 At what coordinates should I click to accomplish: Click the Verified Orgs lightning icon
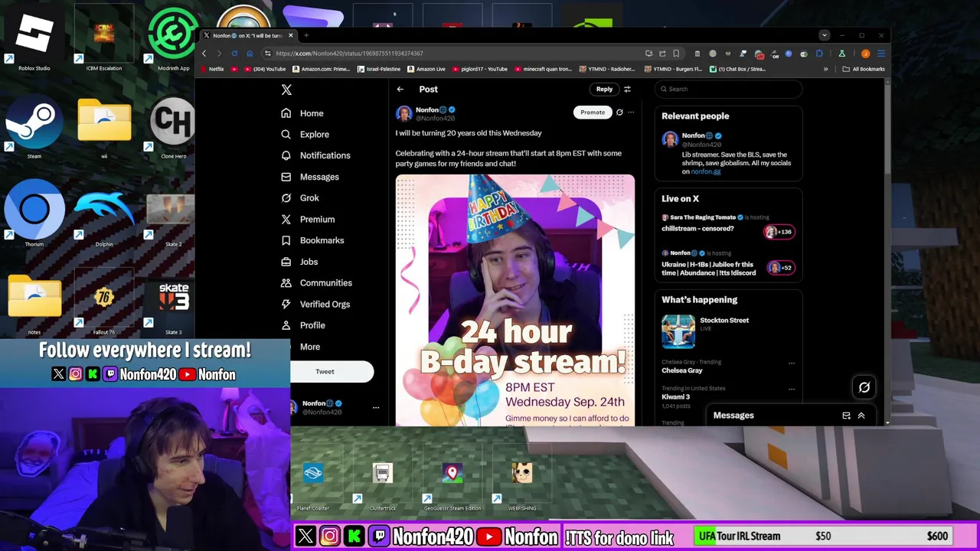pos(286,304)
